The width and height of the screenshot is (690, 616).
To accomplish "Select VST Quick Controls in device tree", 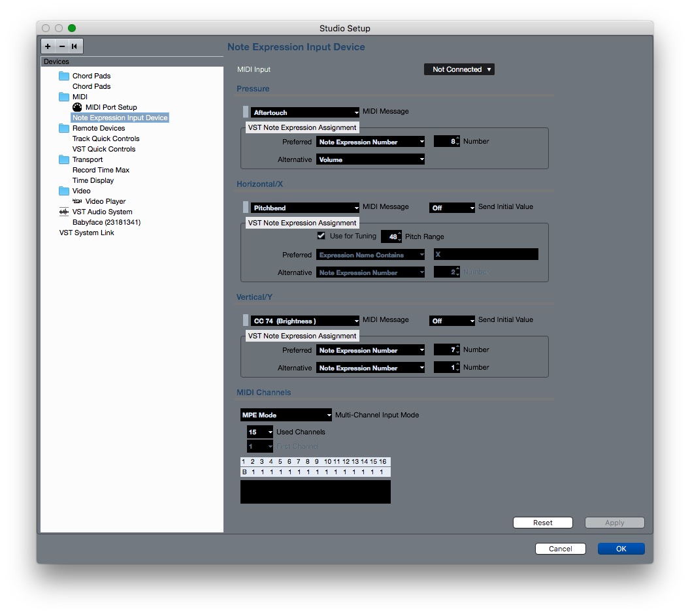I will pyautogui.click(x=104, y=149).
